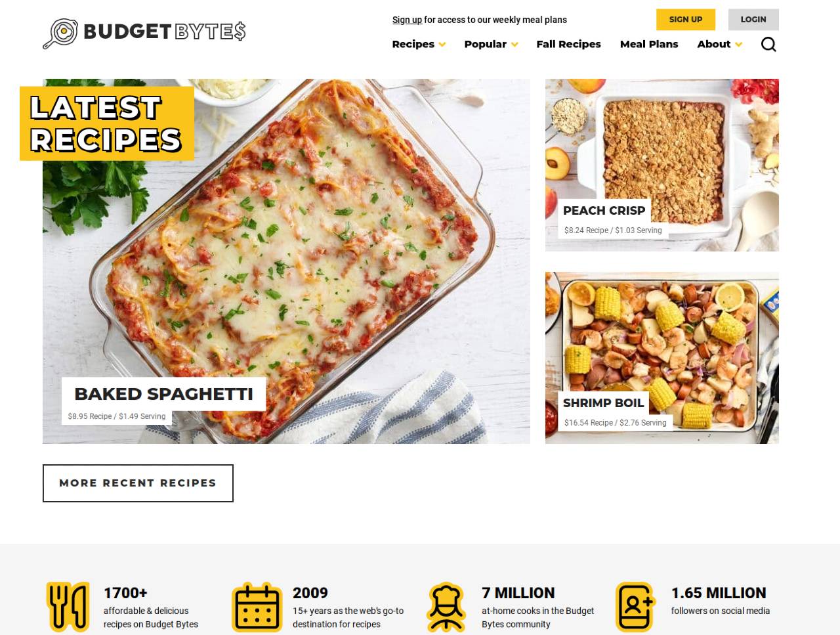Click the yellow Sign Up button
The width and height of the screenshot is (840, 635).
tap(686, 20)
